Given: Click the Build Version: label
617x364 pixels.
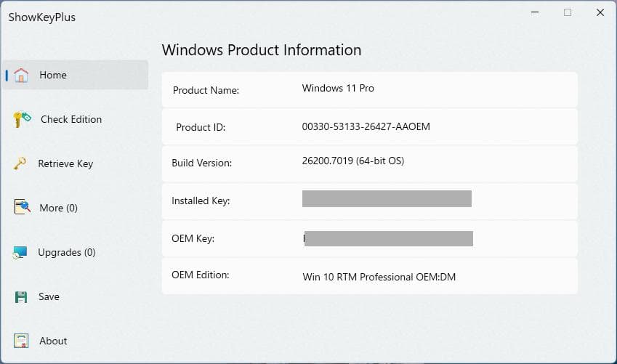Looking at the screenshot, I should 201,163.
